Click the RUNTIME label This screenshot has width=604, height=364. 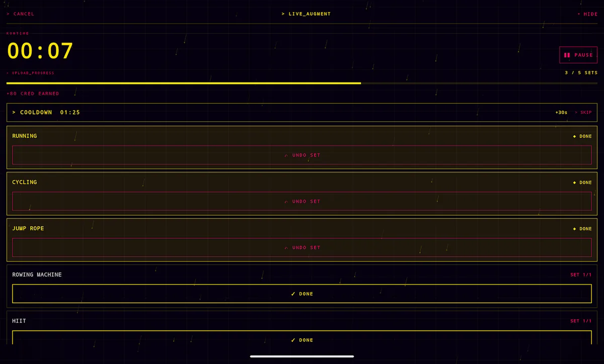18,33
